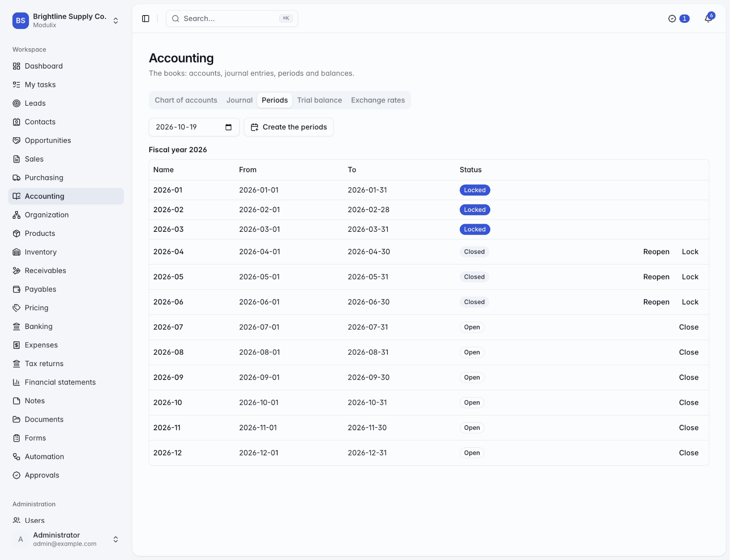Close period 2026-10
This screenshot has height=560, width=730.
pos(688,402)
